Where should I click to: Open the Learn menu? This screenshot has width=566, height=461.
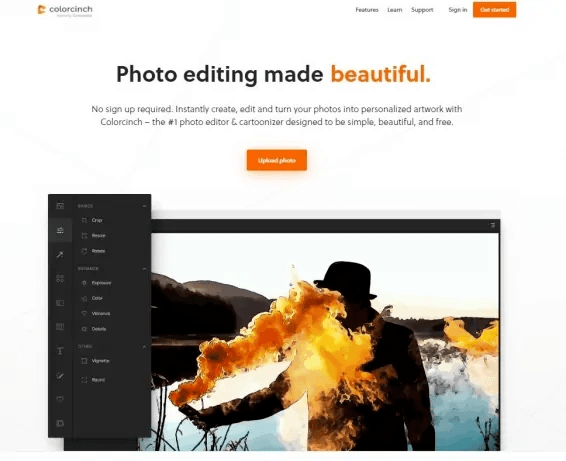pyautogui.click(x=395, y=10)
